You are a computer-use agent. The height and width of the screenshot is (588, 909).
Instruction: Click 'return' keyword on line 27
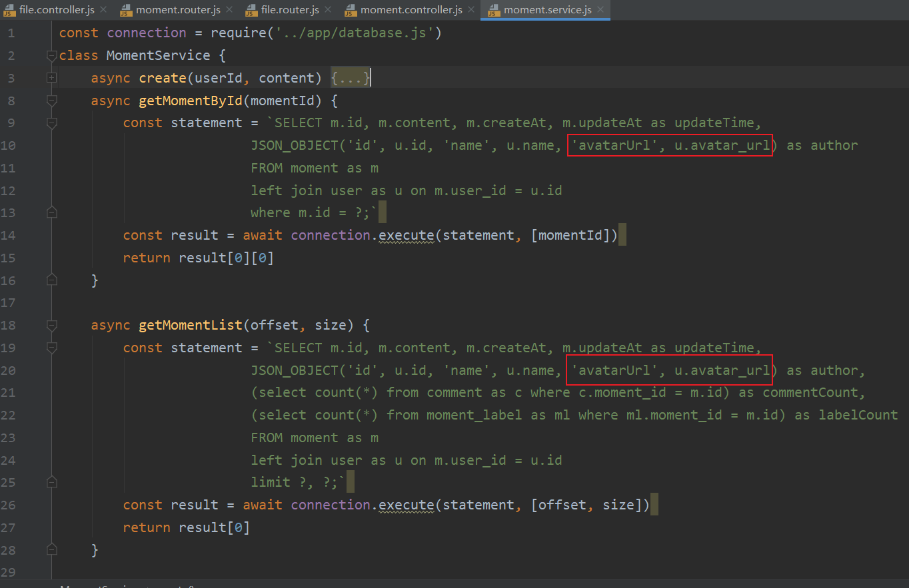point(147,527)
